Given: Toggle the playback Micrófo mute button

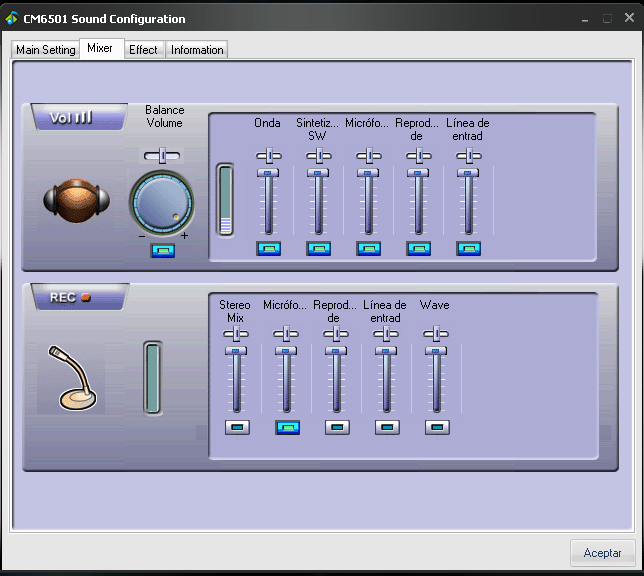Looking at the screenshot, I should click(369, 248).
